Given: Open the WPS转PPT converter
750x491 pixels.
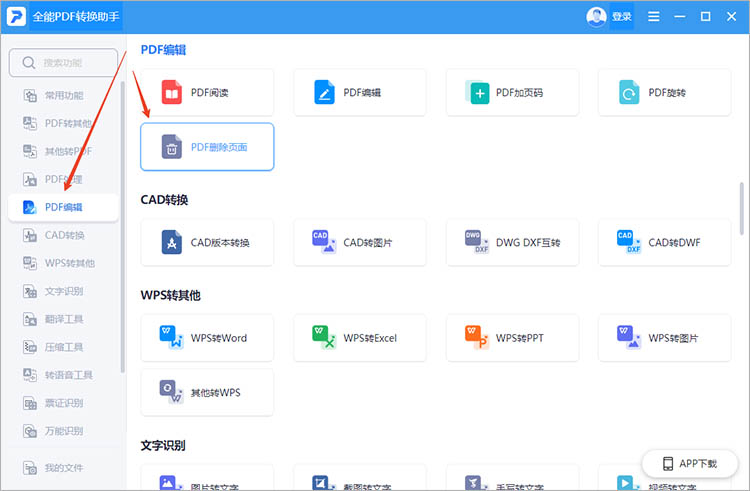Looking at the screenshot, I should click(x=512, y=338).
